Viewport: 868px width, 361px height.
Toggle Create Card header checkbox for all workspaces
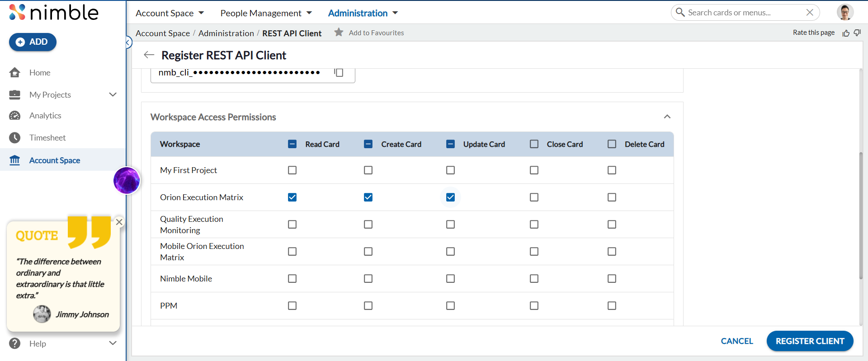[x=368, y=144]
